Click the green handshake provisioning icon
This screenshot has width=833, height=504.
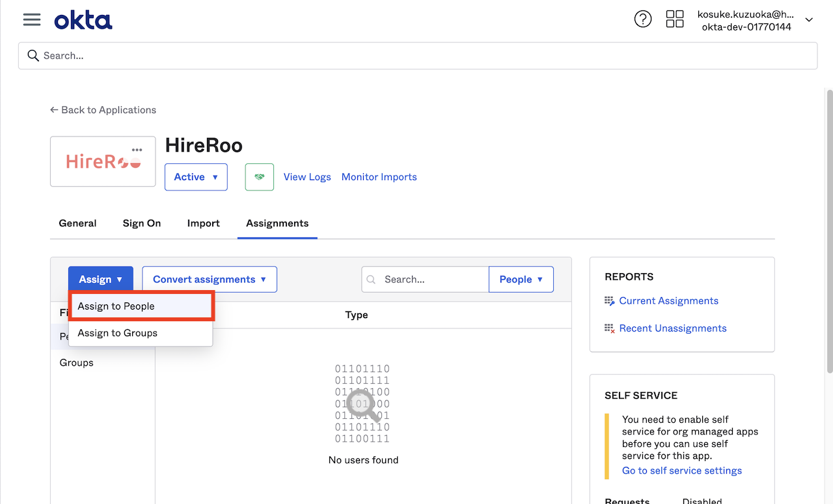point(260,177)
